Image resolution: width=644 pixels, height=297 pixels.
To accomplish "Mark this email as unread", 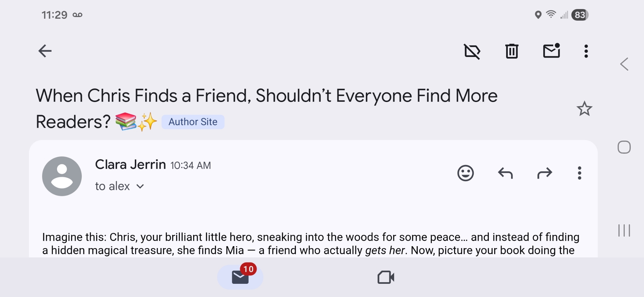I will [x=552, y=51].
